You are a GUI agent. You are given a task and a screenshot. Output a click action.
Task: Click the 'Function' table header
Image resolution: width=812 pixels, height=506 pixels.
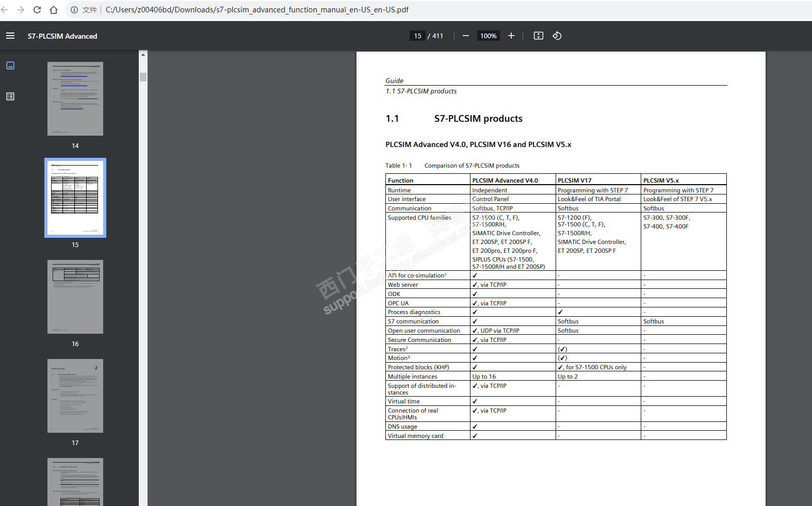(401, 181)
